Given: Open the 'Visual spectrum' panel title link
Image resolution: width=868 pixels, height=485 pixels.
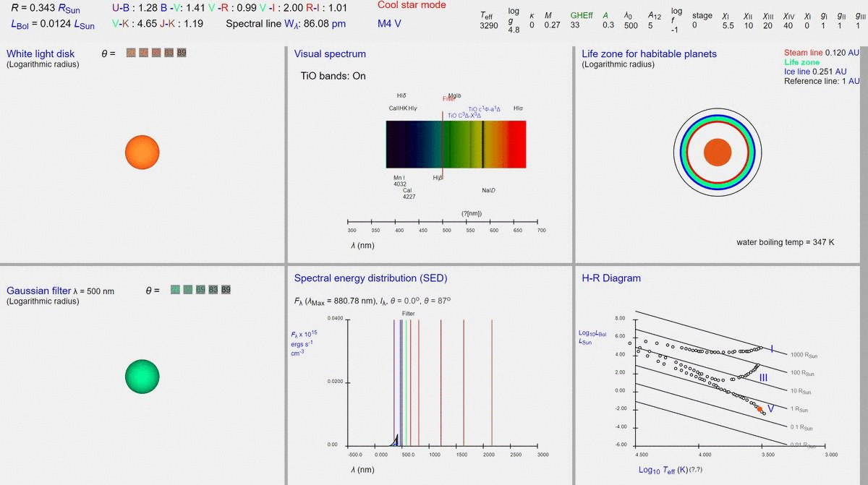Looking at the screenshot, I should coord(330,54).
